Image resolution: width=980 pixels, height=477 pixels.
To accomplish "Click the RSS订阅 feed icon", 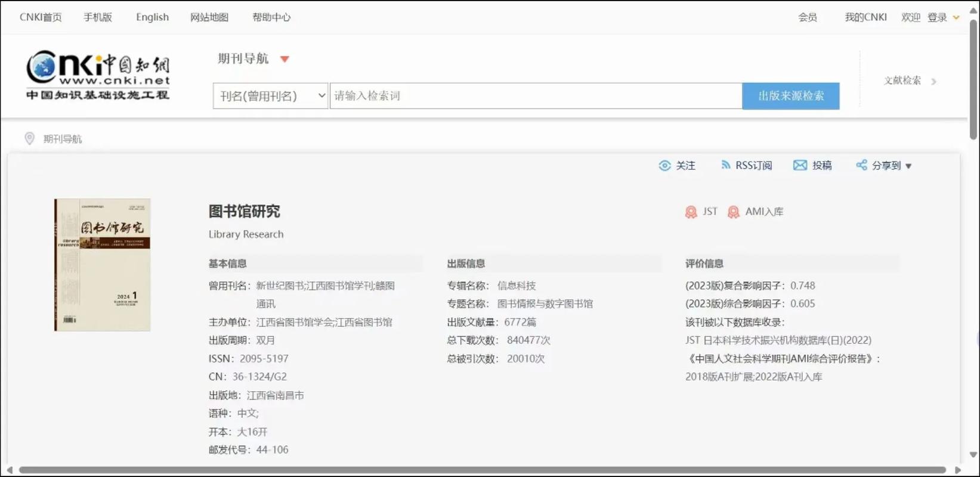I will coord(725,165).
